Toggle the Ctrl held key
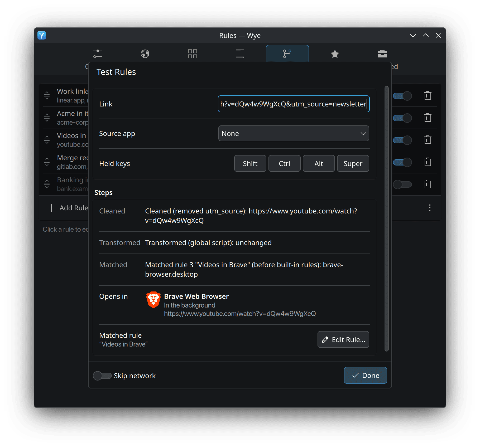480x448 pixels. coord(284,163)
